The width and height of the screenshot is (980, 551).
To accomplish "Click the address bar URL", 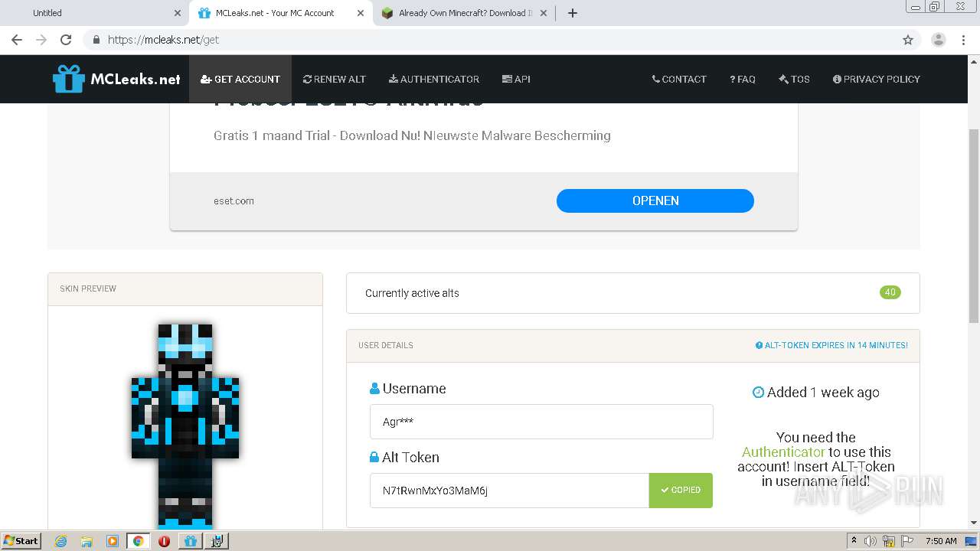I will (163, 40).
